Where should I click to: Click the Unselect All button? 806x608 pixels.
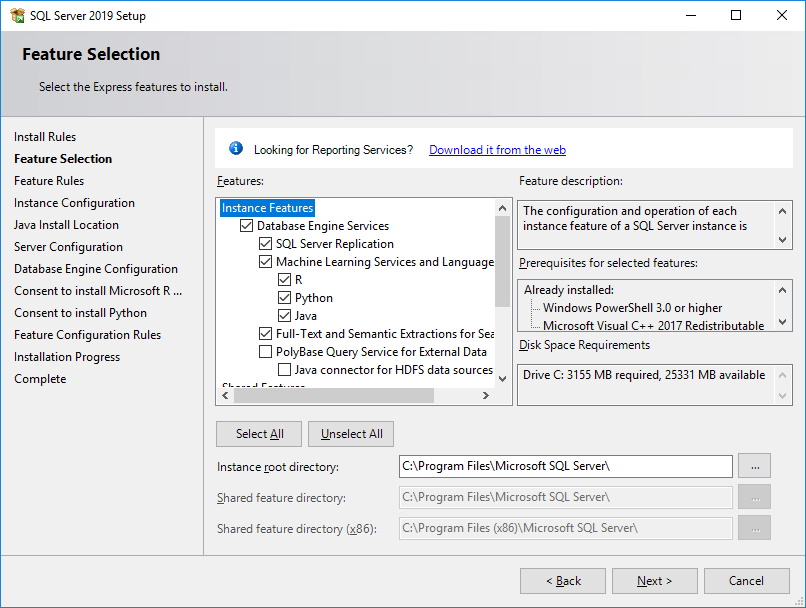pyautogui.click(x=352, y=434)
